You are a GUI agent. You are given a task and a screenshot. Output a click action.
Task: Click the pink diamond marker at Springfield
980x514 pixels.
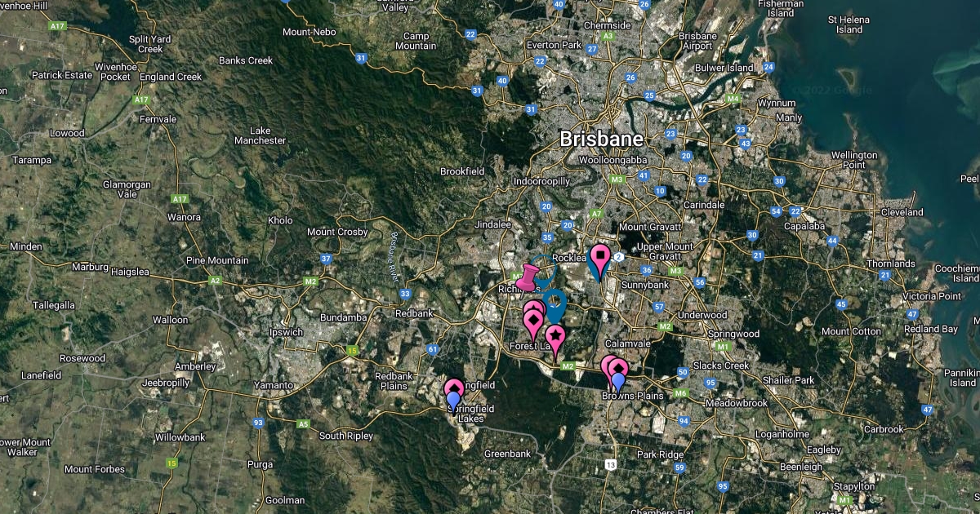coord(454,387)
